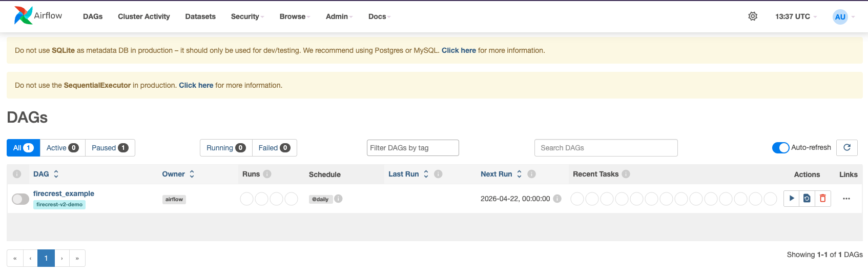868x273 pixels.
Task: Open the Browse dropdown menu
Action: click(x=295, y=16)
